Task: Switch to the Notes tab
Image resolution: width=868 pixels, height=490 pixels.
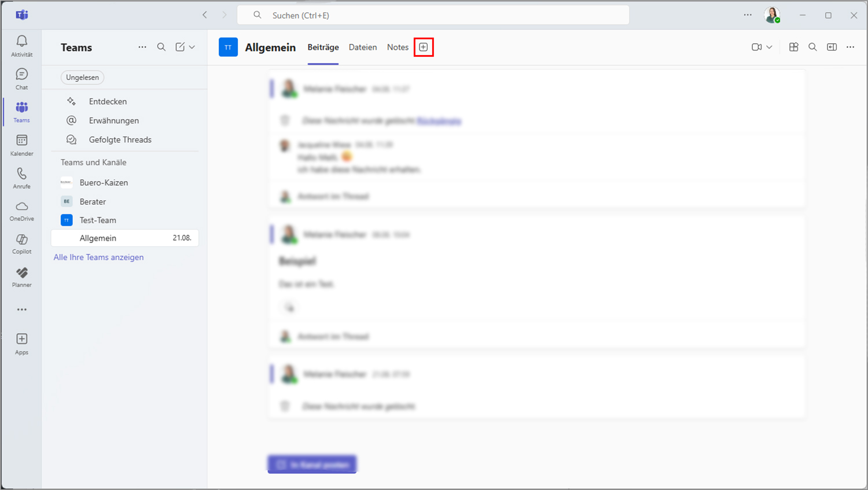Action: 398,47
